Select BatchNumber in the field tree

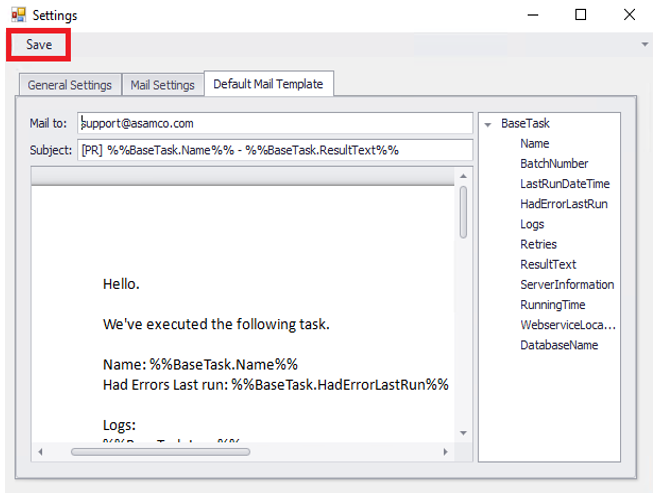pos(553,164)
